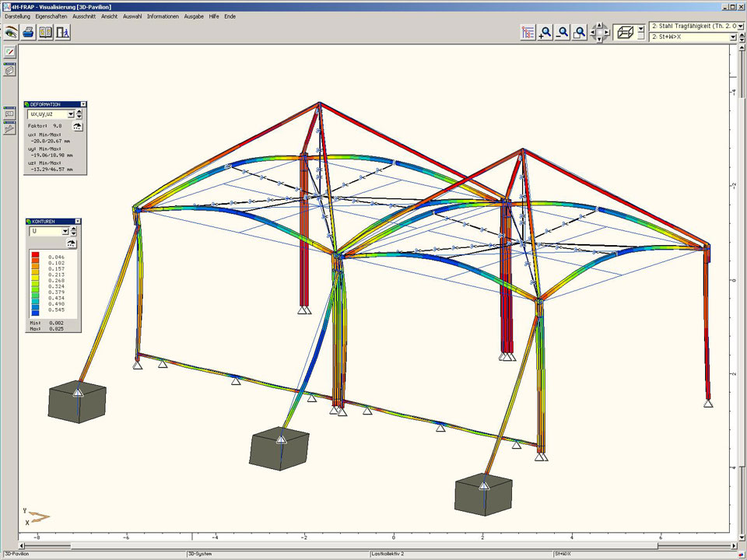Click the Konturen settings button below dropdown
This screenshot has height=560, width=747.
pos(72,243)
